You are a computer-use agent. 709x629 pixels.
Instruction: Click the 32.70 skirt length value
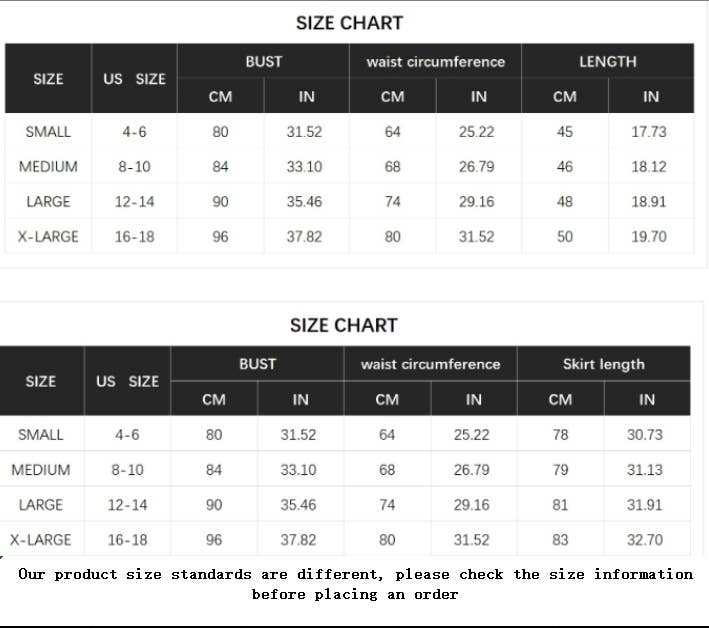(x=645, y=540)
